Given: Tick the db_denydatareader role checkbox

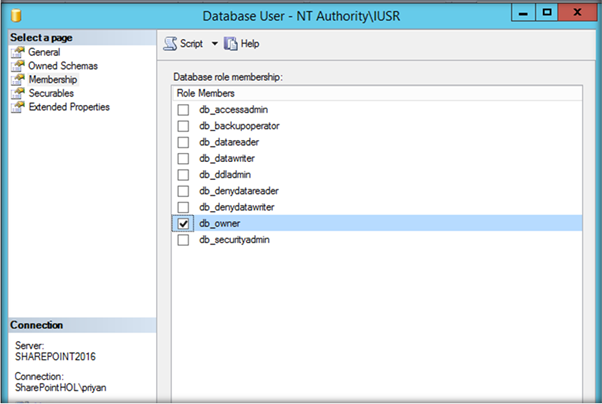Looking at the screenshot, I should coord(183,191).
